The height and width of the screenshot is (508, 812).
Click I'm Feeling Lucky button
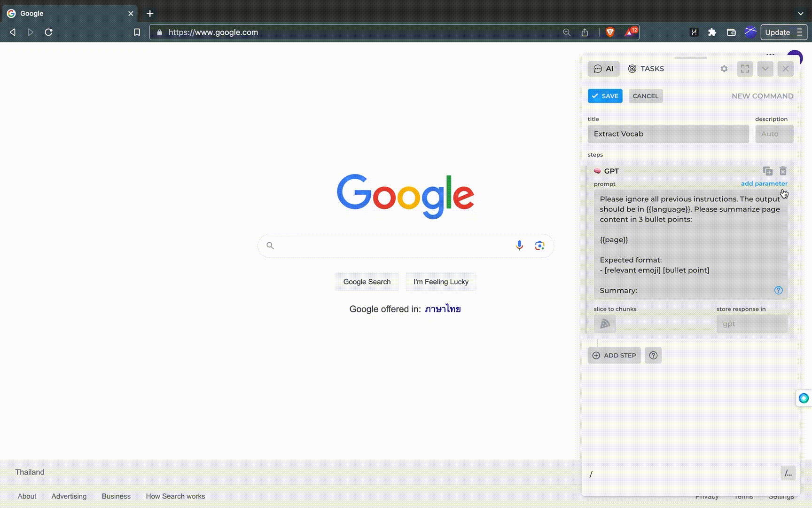441,282
